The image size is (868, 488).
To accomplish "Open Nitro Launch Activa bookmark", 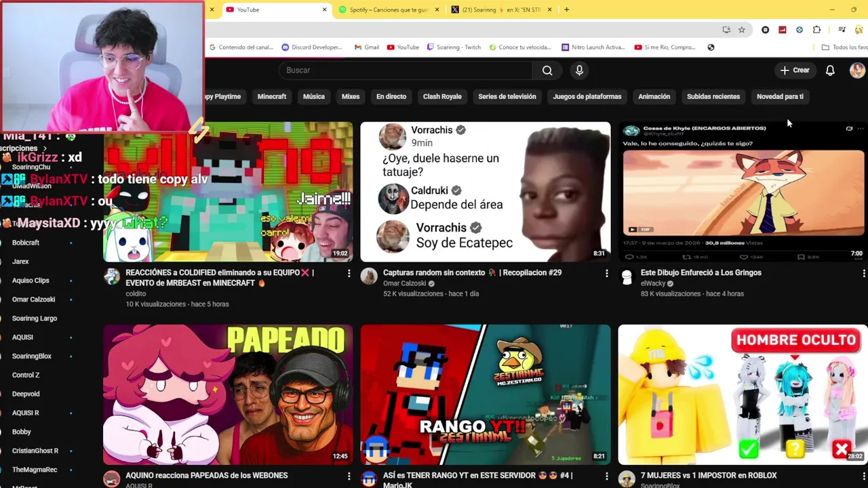I will pyautogui.click(x=593, y=47).
